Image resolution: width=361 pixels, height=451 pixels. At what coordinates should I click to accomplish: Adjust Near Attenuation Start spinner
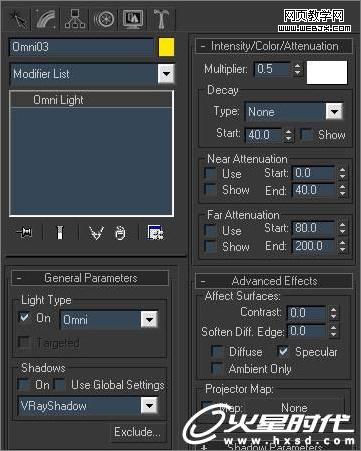342,173
